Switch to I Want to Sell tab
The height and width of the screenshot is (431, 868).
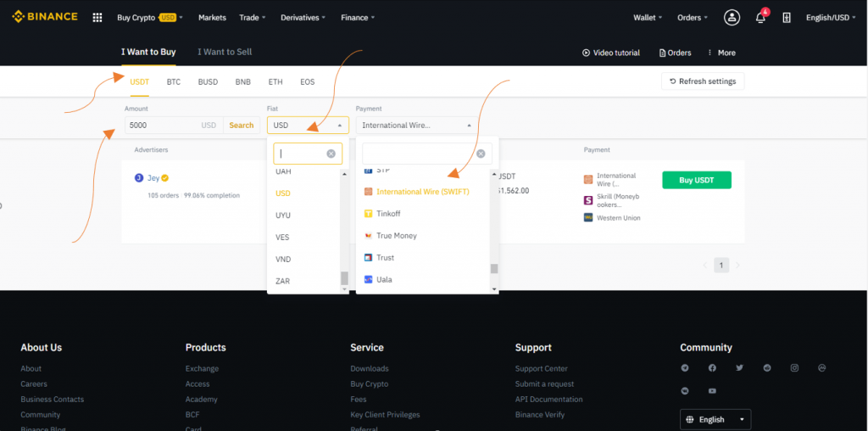coord(225,52)
